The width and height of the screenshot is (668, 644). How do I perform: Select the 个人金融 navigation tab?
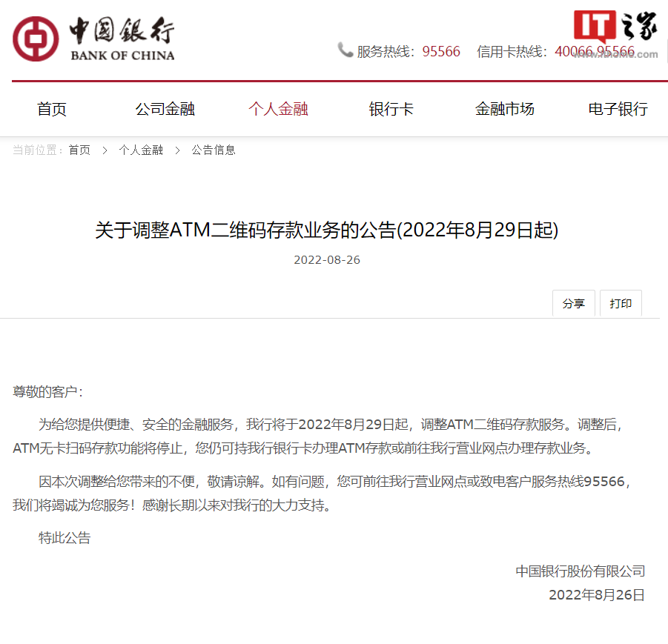click(x=278, y=109)
